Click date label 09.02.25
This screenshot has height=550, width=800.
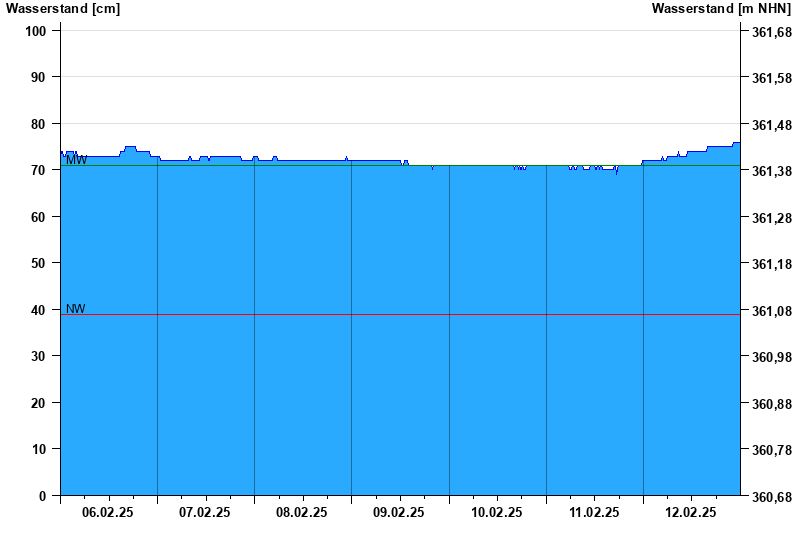[398, 512]
